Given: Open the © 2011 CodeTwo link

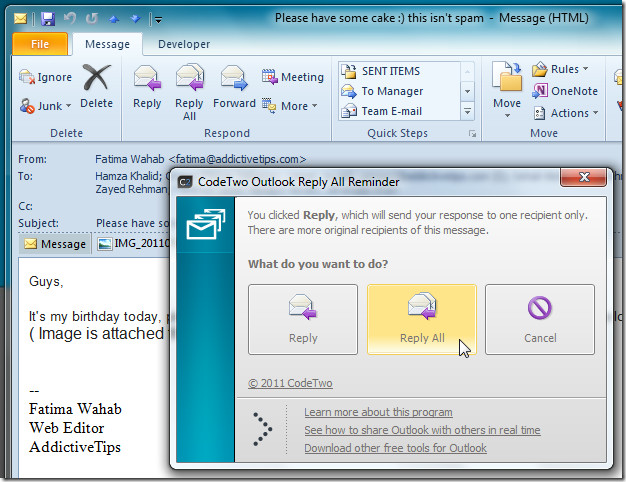Looking at the screenshot, I should point(290,383).
